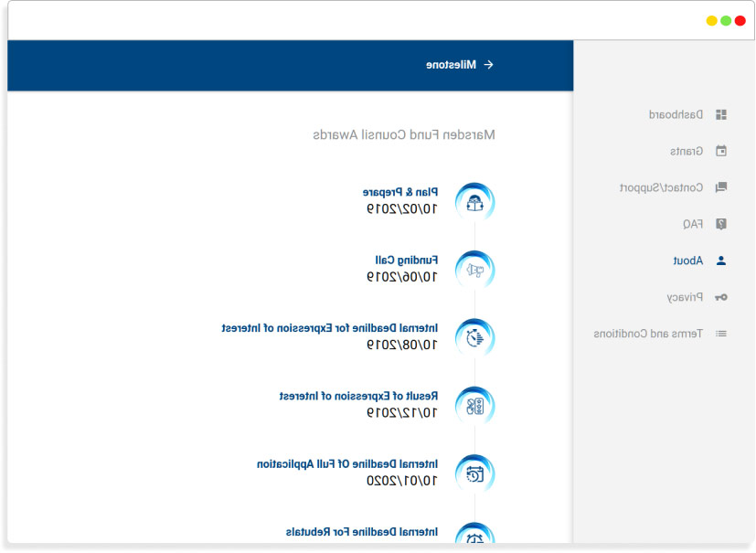Viewport: 756px width, 553px height.
Task: Click the Expression of Interest deadline stopwatch icon
Action: pyautogui.click(x=474, y=337)
